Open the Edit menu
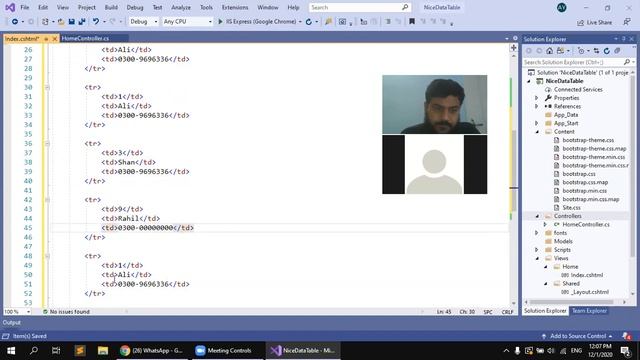The height and width of the screenshot is (360, 640). click(x=42, y=7)
